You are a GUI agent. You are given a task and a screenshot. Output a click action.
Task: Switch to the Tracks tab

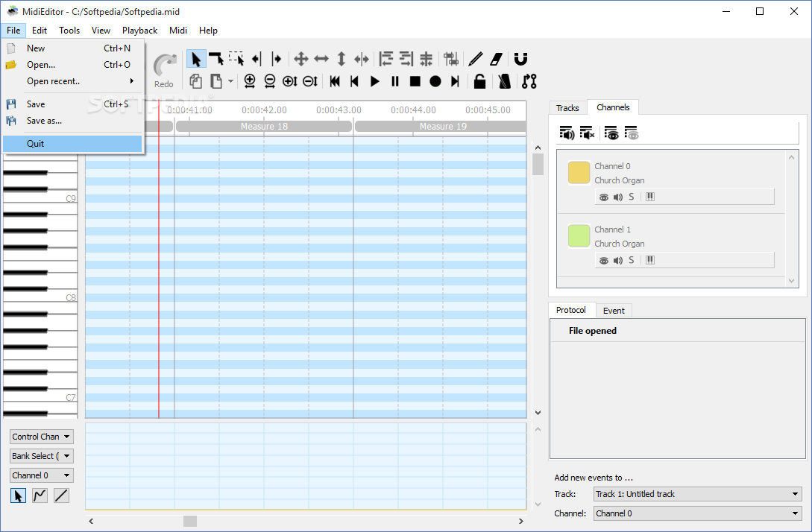(x=567, y=107)
